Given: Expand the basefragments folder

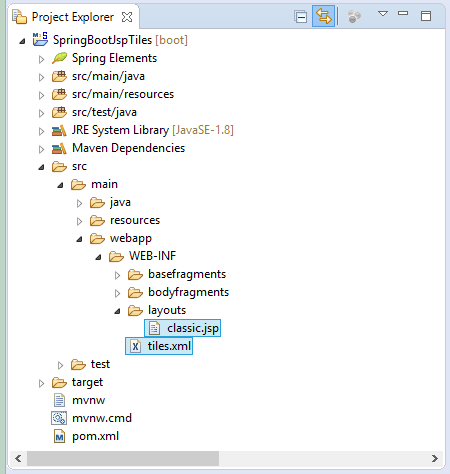Looking at the screenshot, I should click(117, 275).
